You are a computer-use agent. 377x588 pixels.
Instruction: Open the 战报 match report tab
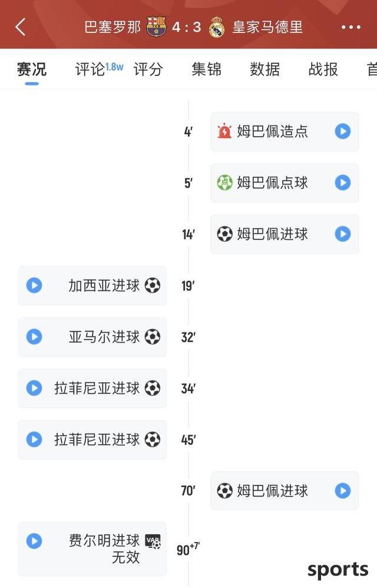[x=323, y=70]
